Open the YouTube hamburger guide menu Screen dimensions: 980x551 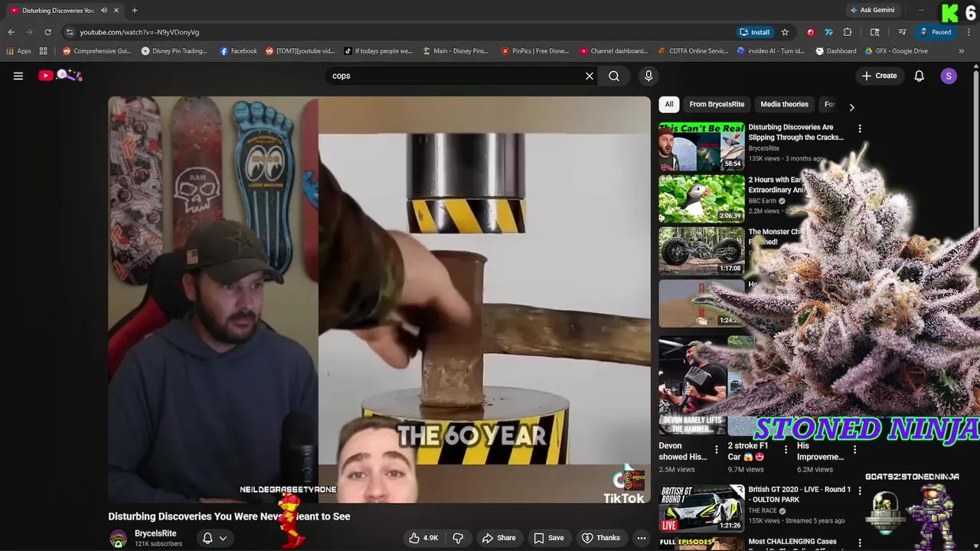(x=18, y=76)
